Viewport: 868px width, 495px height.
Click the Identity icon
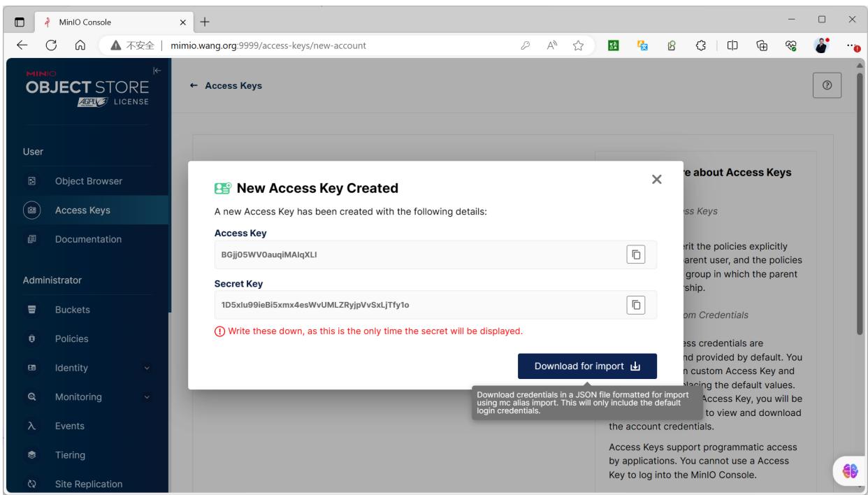31,368
